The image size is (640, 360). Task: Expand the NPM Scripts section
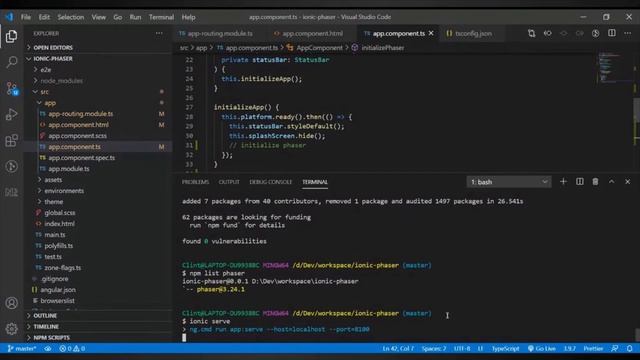pyautogui.click(x=51, y=338)
